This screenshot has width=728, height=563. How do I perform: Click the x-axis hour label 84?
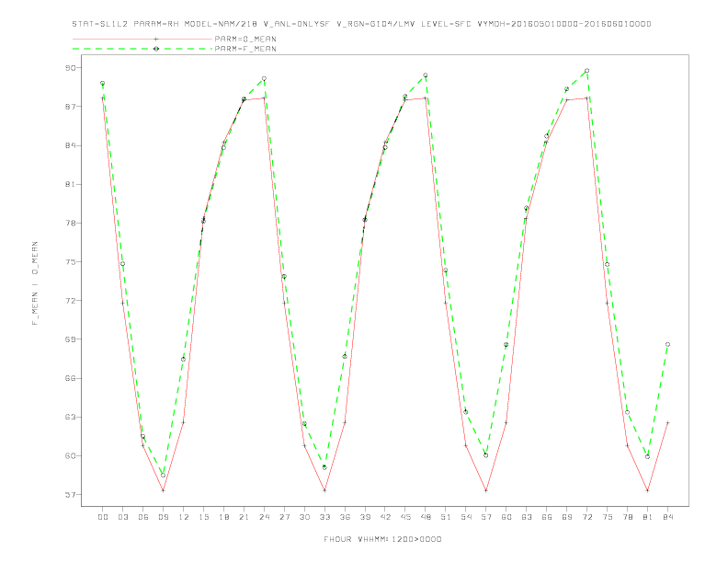click(x=667, y=517)
